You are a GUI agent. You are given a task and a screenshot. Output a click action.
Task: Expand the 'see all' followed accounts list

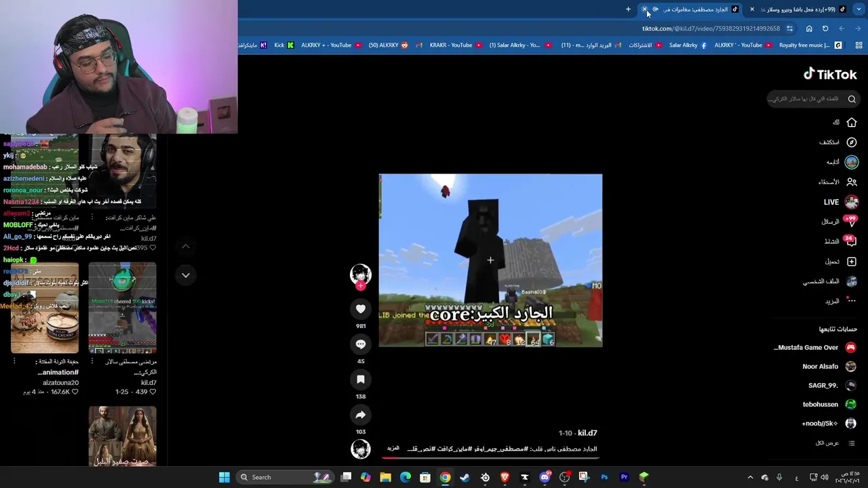click(x=835, y=443)
